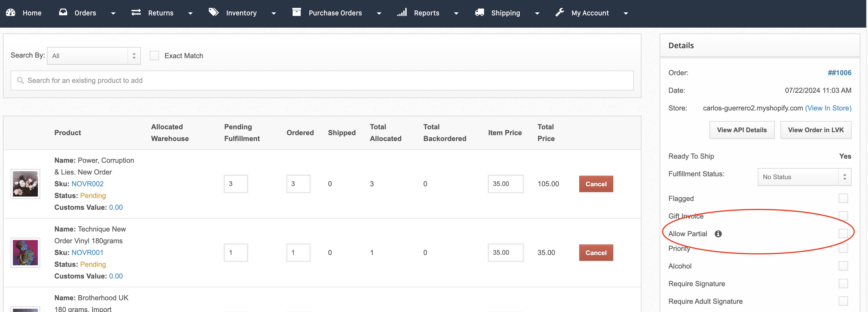Cancel the Power, Corruption & Lies item
This screenshot has width=868, height=312.
click(596, 184)
